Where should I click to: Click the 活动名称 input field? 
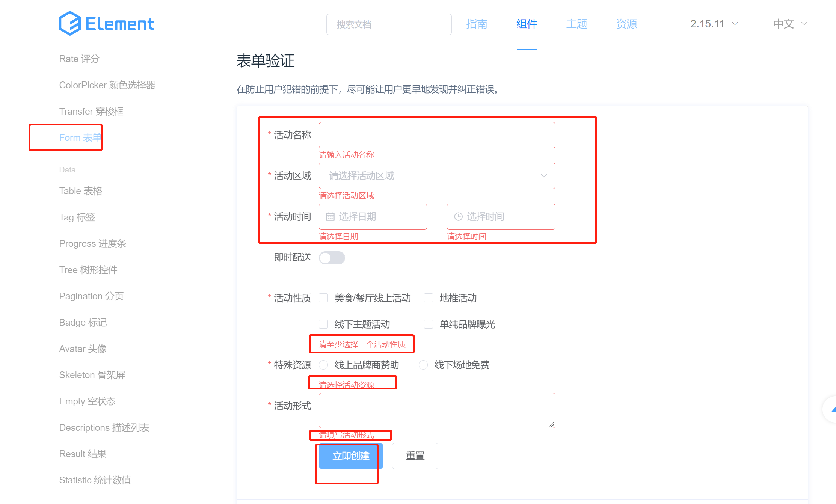pyautogui.click(x=437, y=135)
